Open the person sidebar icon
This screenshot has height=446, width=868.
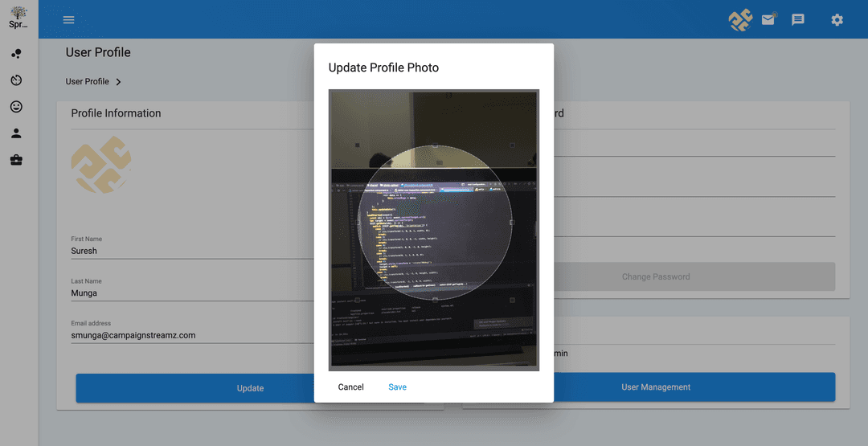[x=17, y=133]
